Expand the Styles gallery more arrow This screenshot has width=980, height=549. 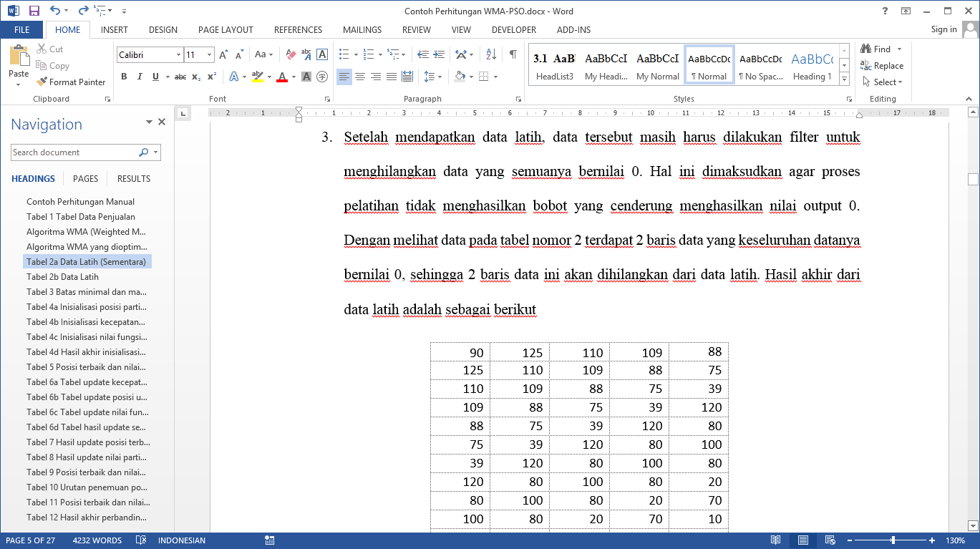[x=845, y=78]
